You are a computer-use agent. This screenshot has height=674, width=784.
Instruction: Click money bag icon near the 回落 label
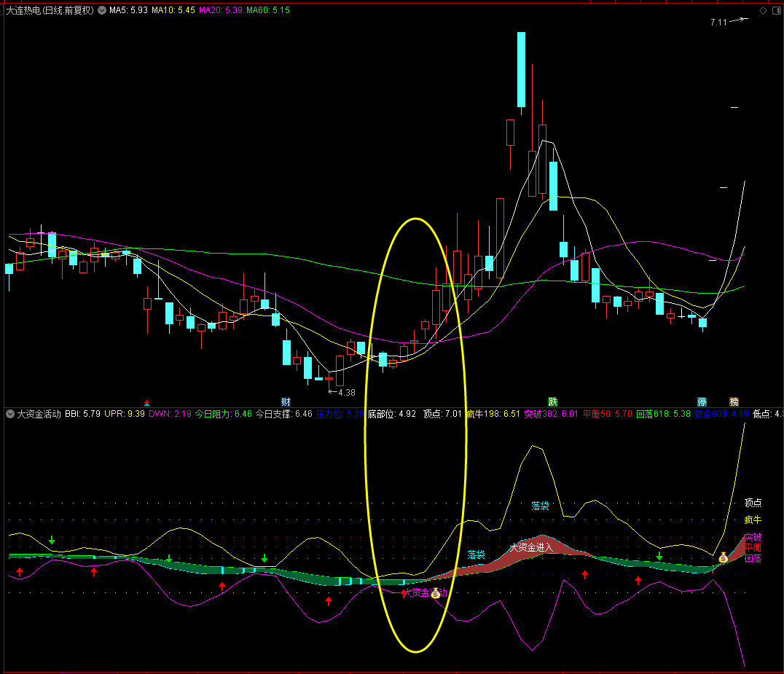tap(723, 557)
